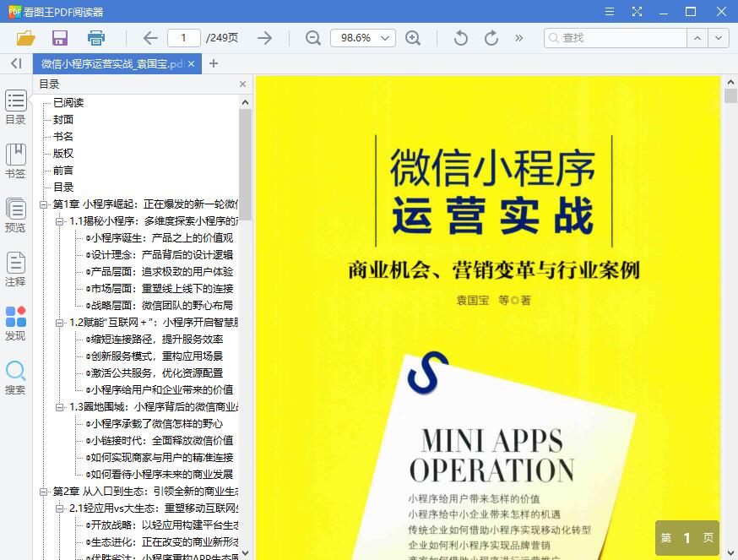Close the 目录 outline panel
738x560 pixels.
[x=243, y=84]
